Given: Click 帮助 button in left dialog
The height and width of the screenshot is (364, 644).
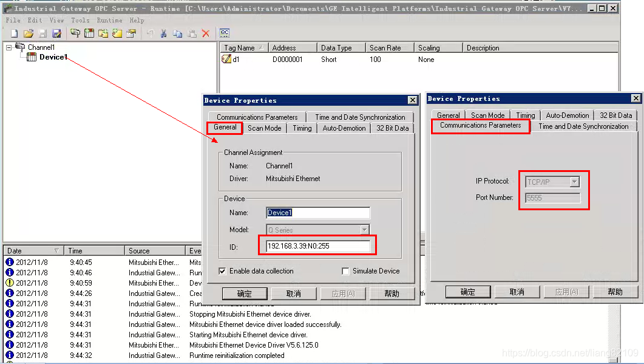Looking at the screenshot, I should pyautogui.click(x=392, y=294).
